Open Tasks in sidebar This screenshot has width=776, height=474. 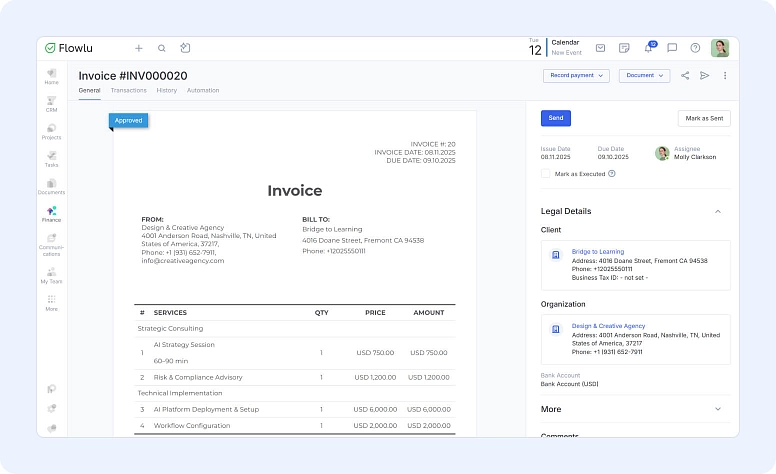(x=51, y=159)
